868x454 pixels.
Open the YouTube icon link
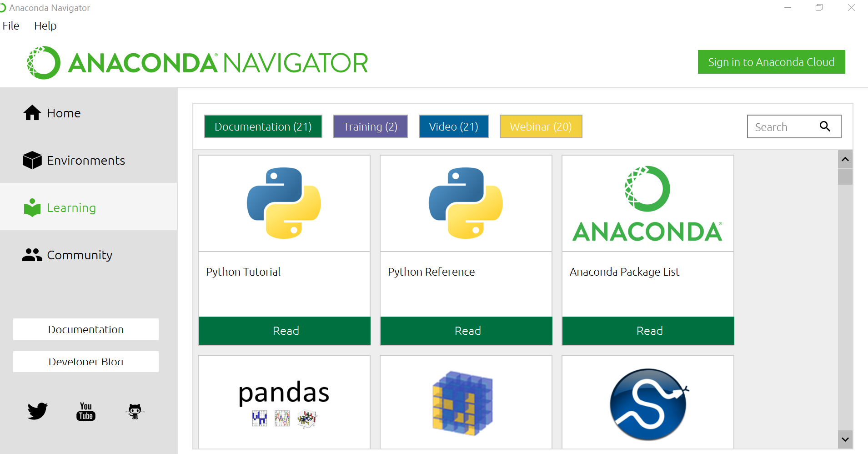[x=86, y=411]
